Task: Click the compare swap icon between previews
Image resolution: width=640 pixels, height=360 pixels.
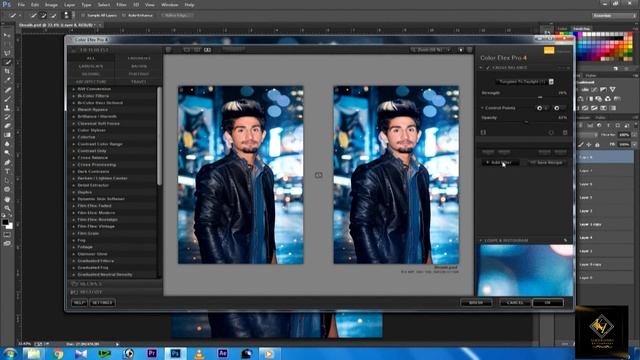Action: click(318, 175)
